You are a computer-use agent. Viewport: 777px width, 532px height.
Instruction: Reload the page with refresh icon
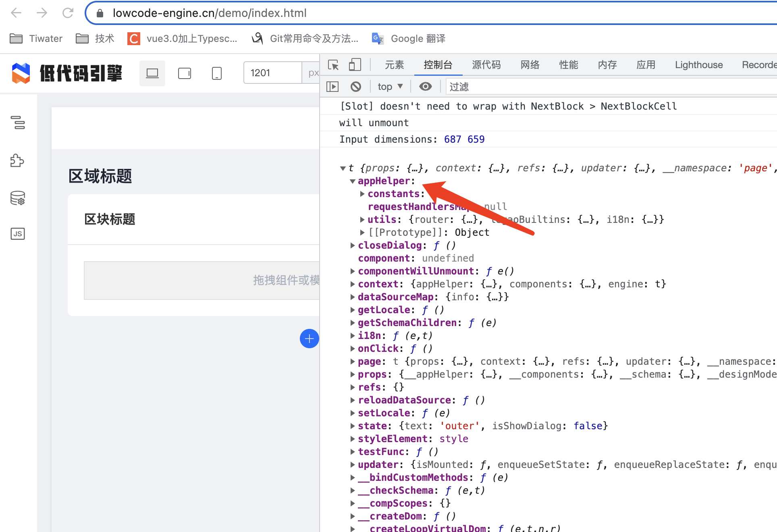click(68, 13)
